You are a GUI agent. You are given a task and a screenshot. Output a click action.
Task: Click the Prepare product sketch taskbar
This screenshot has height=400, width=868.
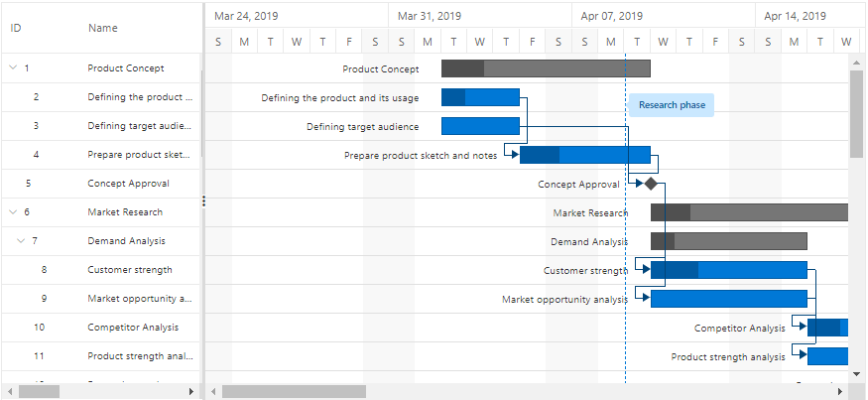(x=585, y=155)
